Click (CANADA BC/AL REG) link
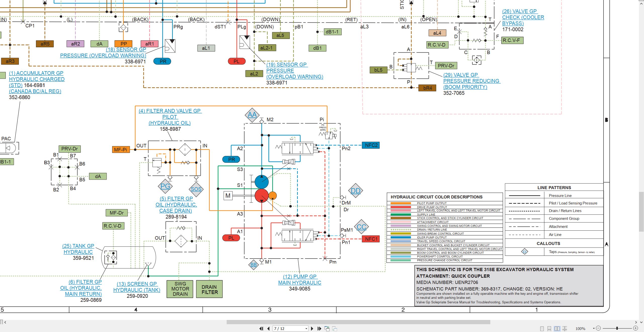 point(35,91)
